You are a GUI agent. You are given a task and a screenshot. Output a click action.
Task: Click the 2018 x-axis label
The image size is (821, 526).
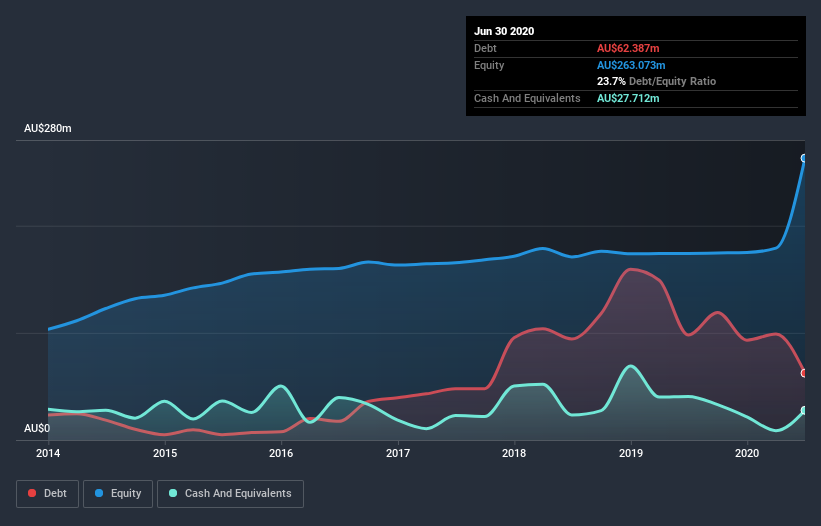514,453
